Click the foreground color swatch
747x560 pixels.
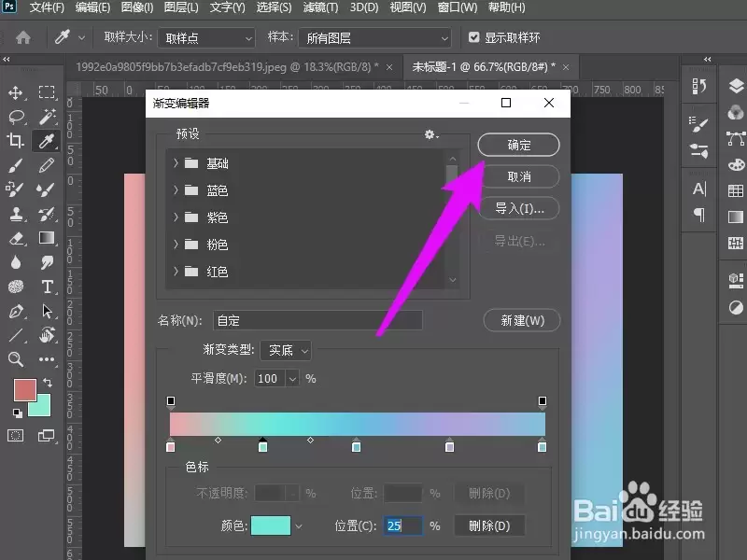tap(25, 390)
